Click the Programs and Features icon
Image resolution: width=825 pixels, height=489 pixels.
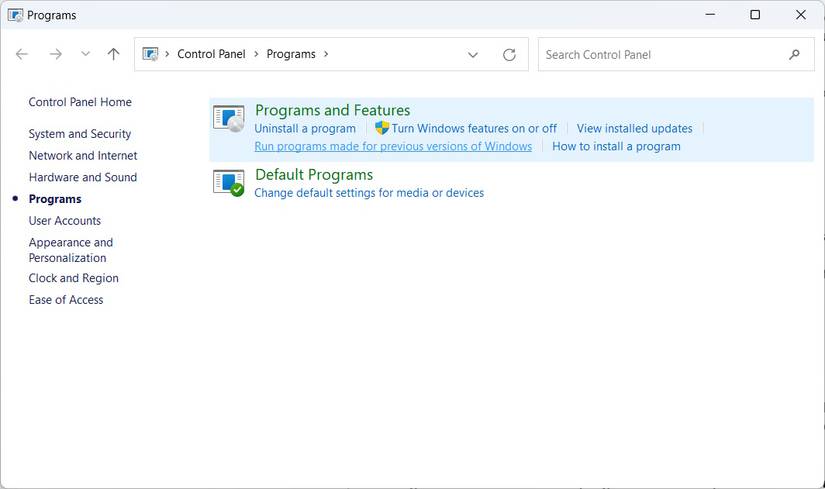coord(229,118)
